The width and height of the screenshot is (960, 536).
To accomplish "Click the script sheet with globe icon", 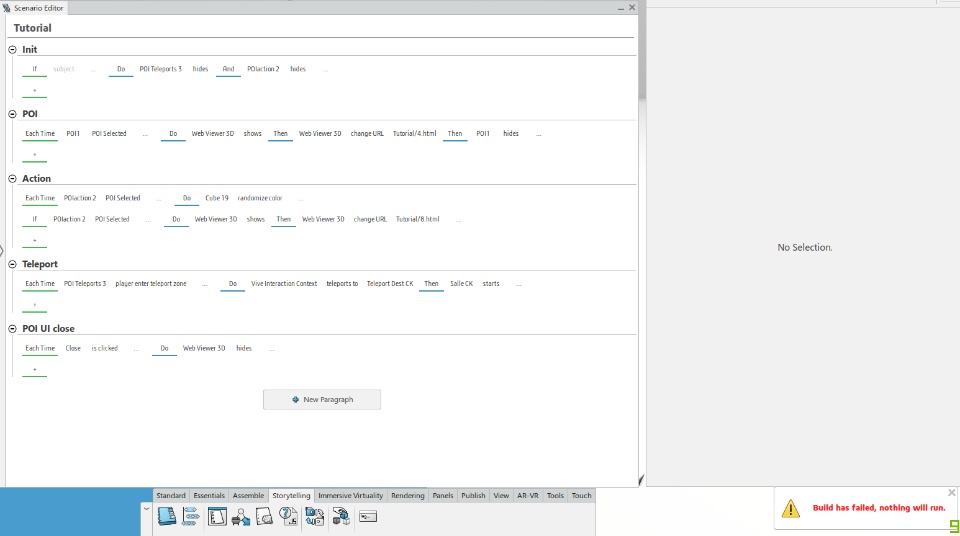I will click(264, 516).
